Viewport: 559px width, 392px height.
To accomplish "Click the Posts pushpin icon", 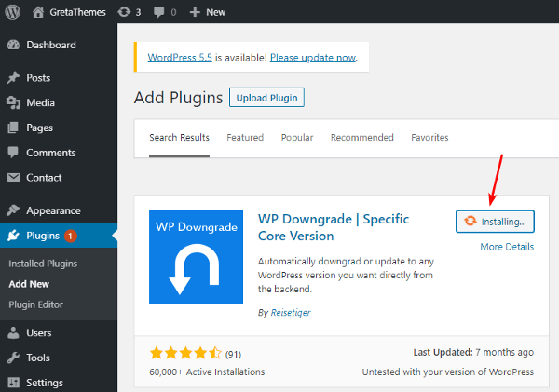I will pos(14,78).
